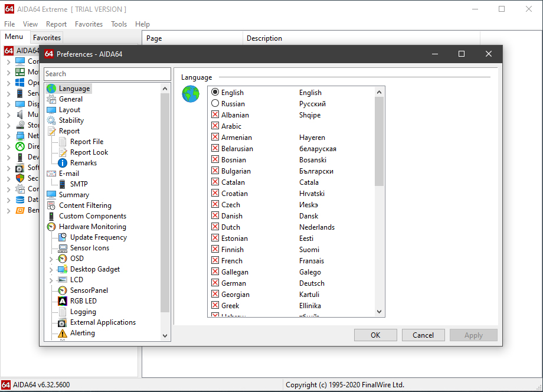
Task: Click the Custom Components icon
Action: click(x=51, y=216)
